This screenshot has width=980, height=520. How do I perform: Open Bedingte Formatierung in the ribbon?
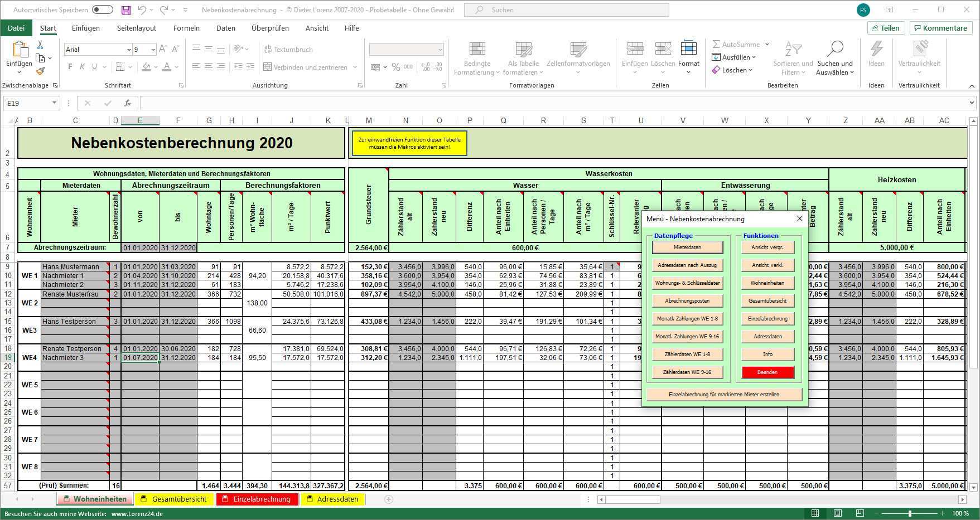(477, 59)
